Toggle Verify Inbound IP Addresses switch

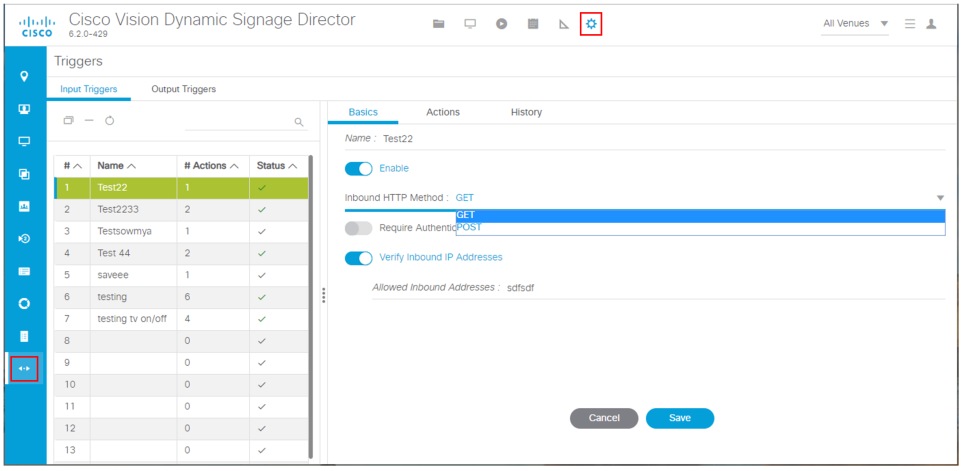point(359,258)
